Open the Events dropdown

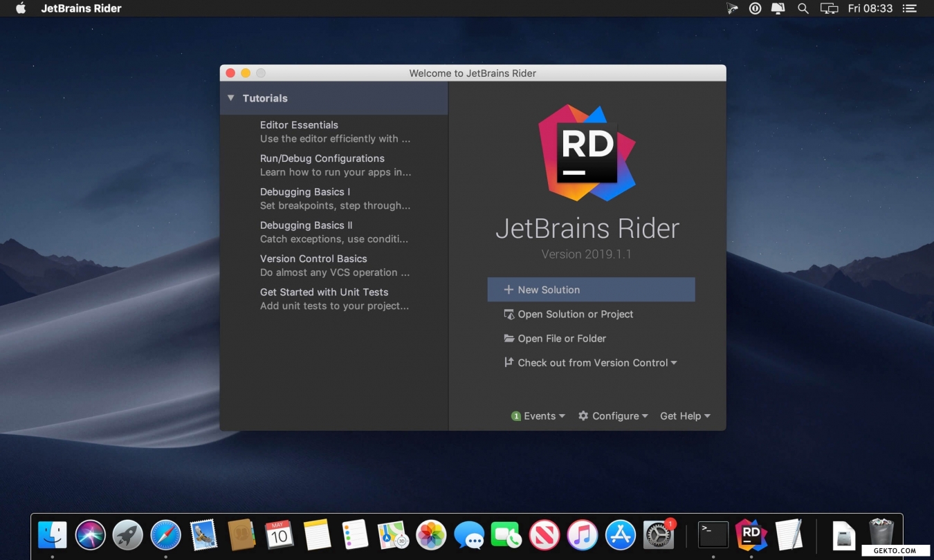point(538,416)
